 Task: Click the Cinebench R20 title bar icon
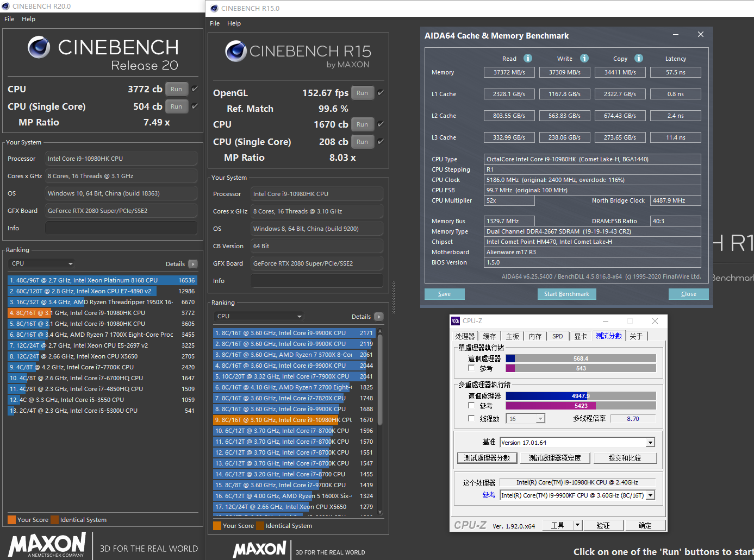(6, 6)
